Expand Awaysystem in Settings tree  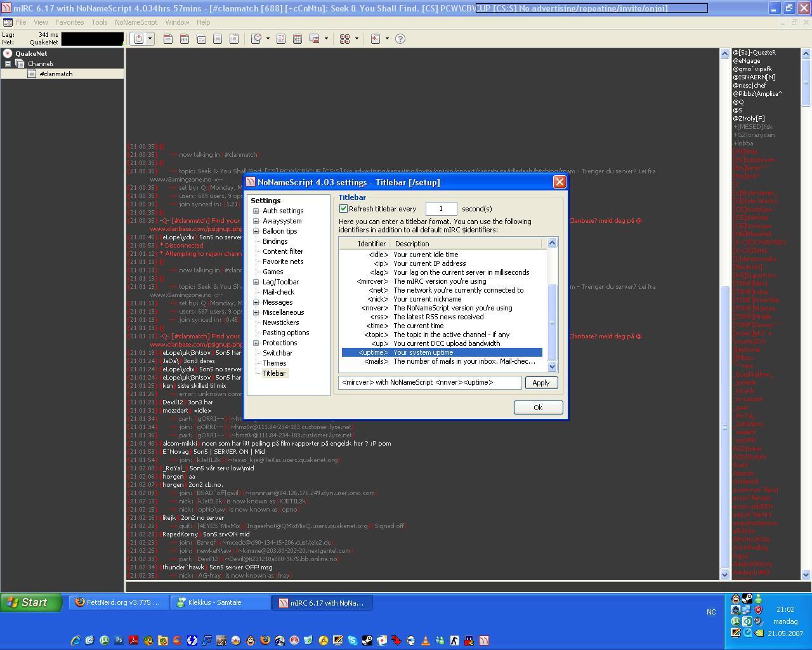click(x=256, y=221)
